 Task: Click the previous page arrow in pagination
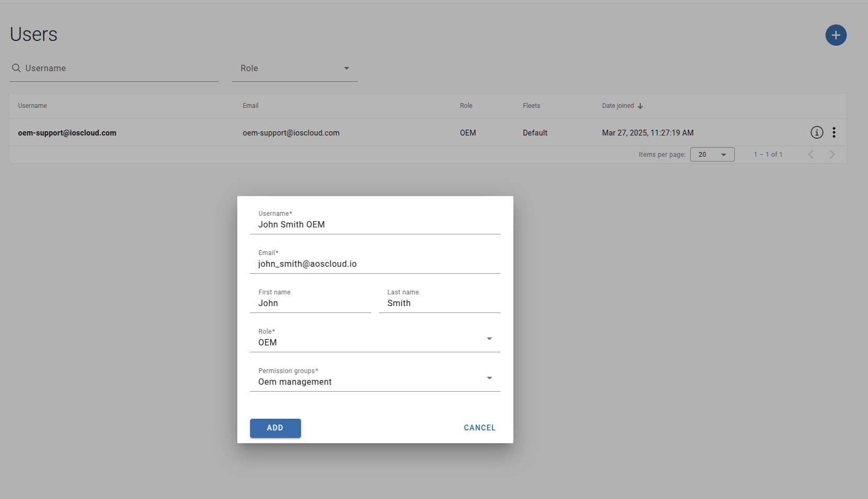pos(811,154)
